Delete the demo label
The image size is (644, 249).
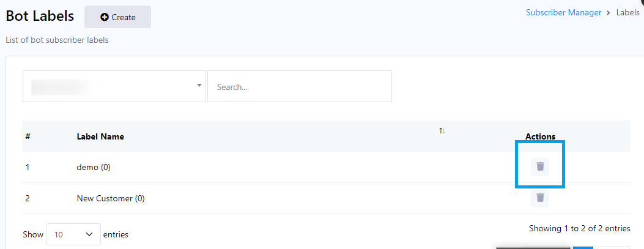click(540, 166)
